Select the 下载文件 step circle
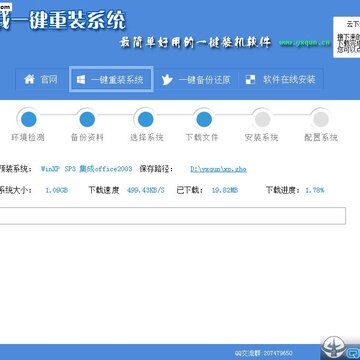The image size is (360, 360). tap(204, 119)
